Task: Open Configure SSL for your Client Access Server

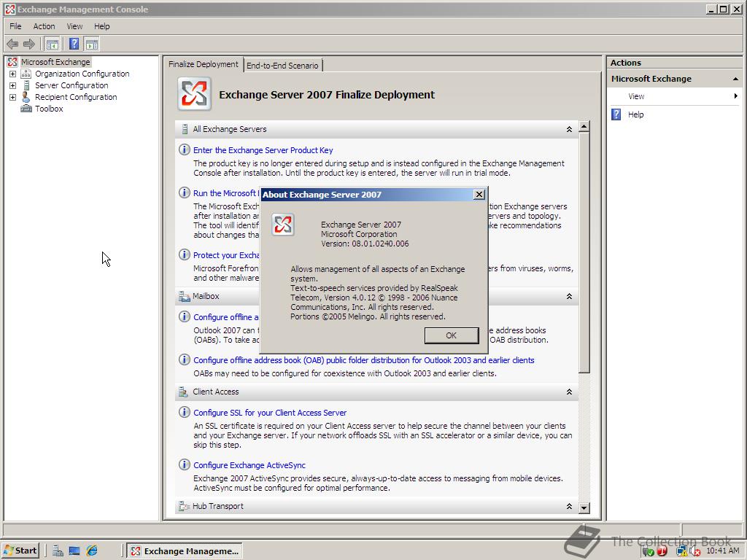Action: pyautogui.click(x=270, y=413)
